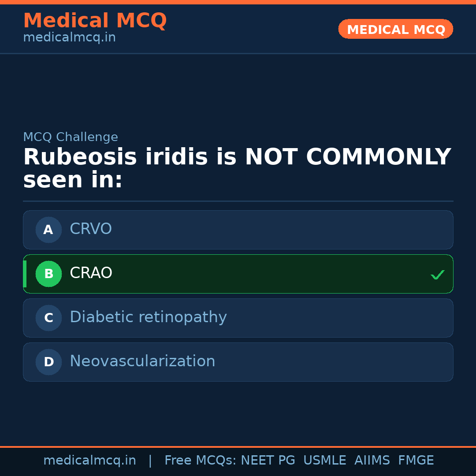Select the CRAO answer text
Screen dimensions: 476x476
tap(91, 273)
